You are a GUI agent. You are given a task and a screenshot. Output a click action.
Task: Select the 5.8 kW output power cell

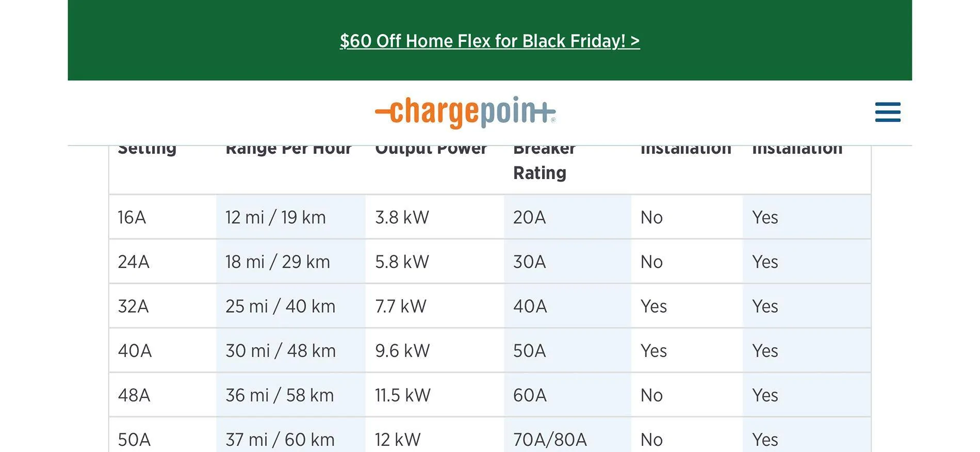(402, 262)
